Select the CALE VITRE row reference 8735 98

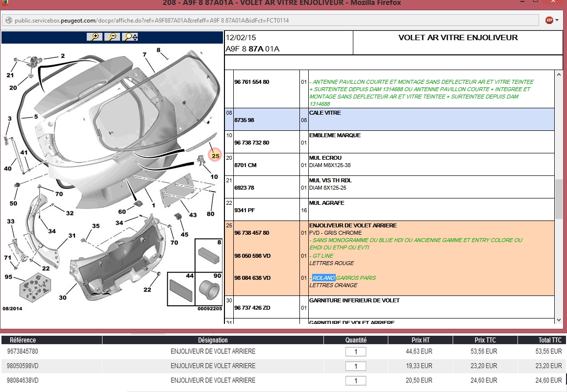click(x=245, y=120)
